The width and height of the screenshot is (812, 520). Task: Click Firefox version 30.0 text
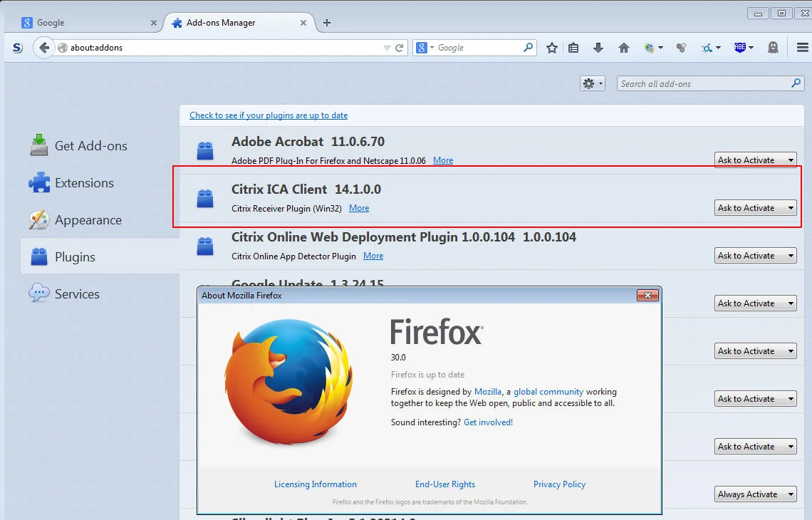coord(398,358)
